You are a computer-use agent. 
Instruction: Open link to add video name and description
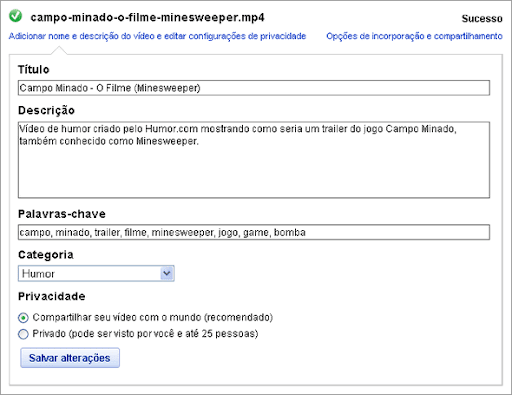click(x=157, y=36)
